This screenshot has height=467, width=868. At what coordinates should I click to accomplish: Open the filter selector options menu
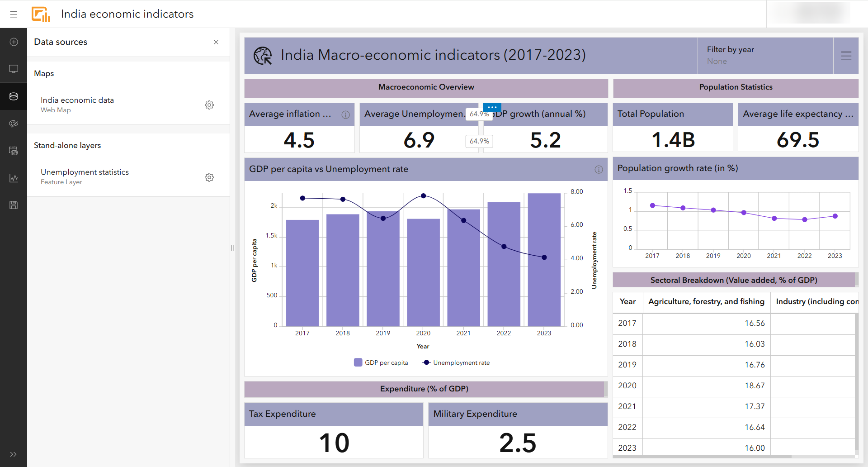[x=846, y=56]
